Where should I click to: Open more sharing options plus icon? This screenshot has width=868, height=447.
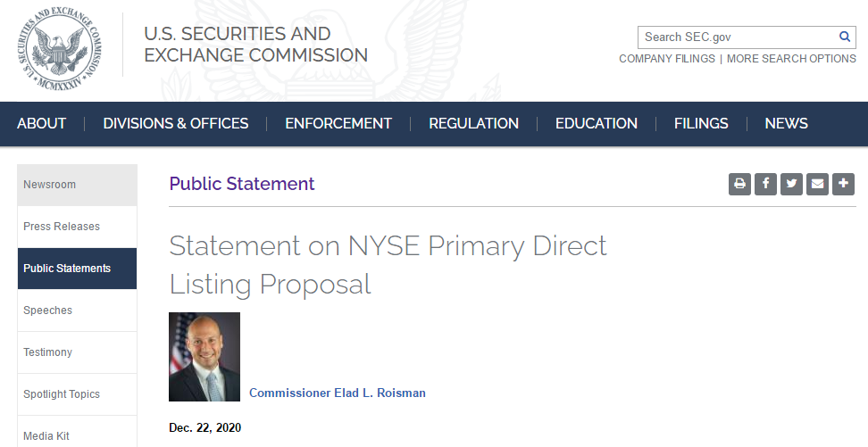(x=843, y=184)
